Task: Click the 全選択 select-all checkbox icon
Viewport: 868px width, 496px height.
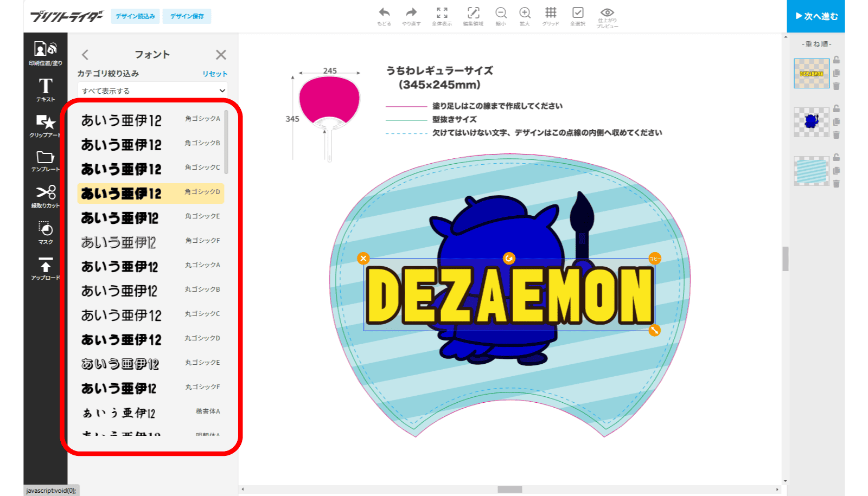Action: [x=578, y=16]
